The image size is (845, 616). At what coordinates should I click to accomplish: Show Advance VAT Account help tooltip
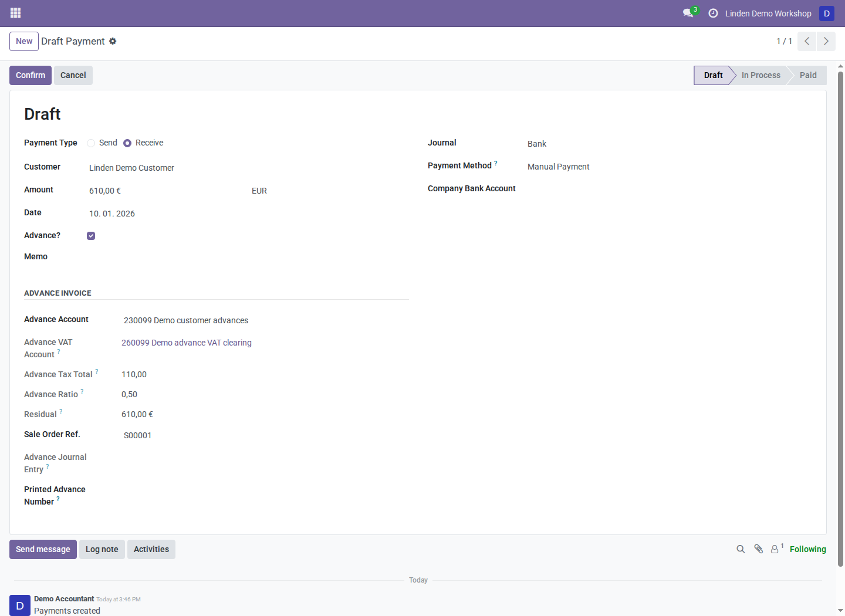click(59, 352)
